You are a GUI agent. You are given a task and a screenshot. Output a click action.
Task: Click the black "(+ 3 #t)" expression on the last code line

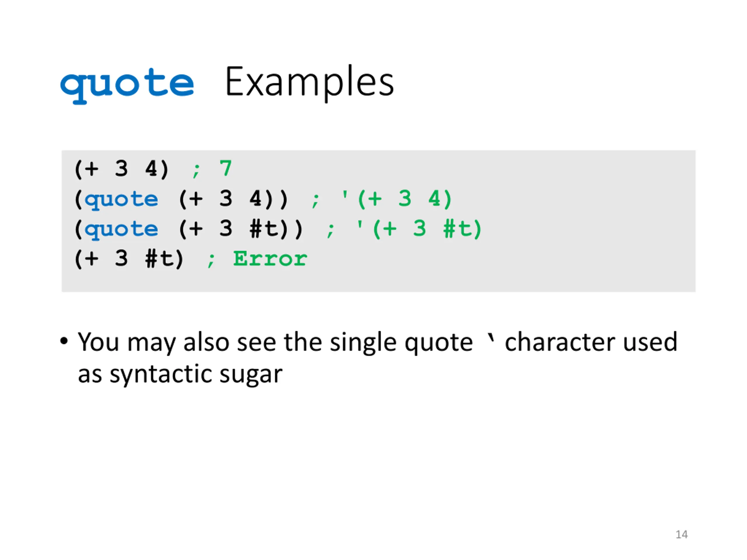click(129, 259)
